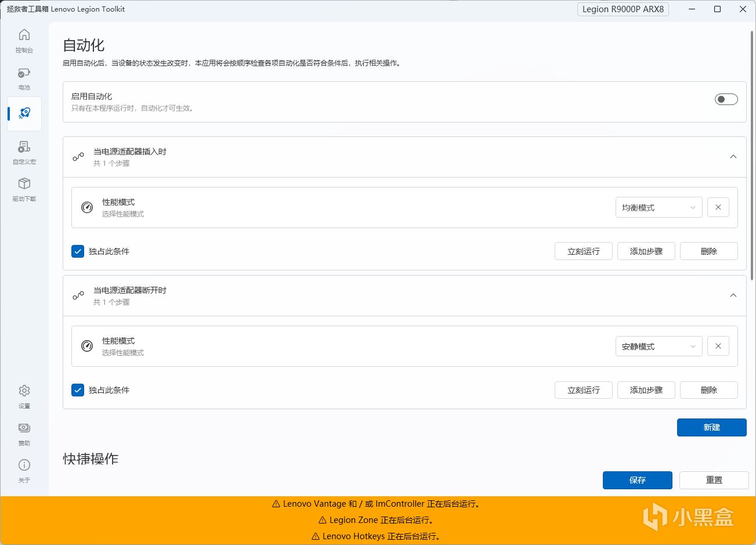This screenshot has height=545, width=756.
Task: Click the 快捷操作 section heading
Action: (x=91, y=459)
